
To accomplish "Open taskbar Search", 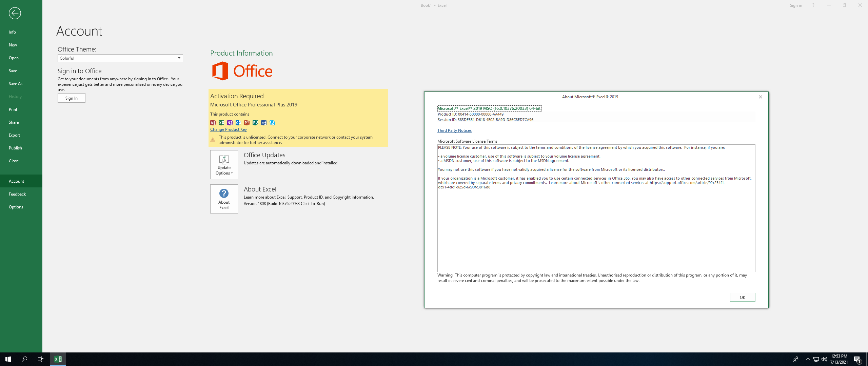I will point(24,359).
